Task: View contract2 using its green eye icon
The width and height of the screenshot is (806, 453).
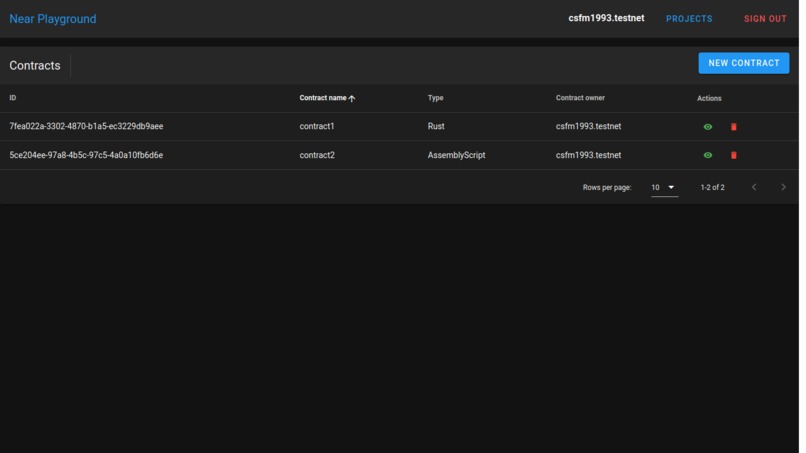Action: click(707, 155)
